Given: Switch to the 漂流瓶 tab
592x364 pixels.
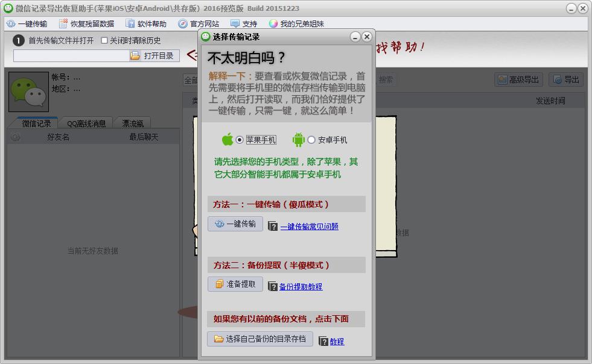Looking at the screenshot, I should tap(133, 124).
